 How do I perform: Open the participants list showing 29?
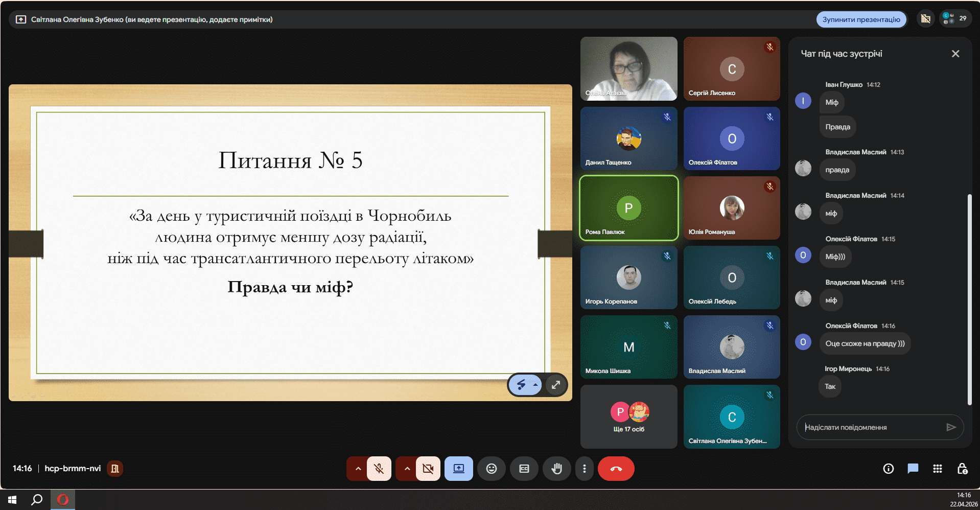point(955,19)
